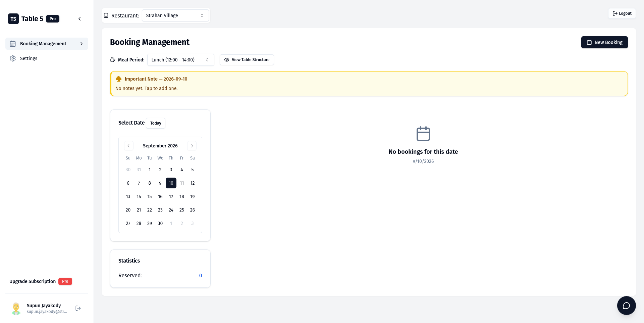
Task: Open the Restaurant dropdown showing Strahan Village
Action: click(x=175, y=15)
